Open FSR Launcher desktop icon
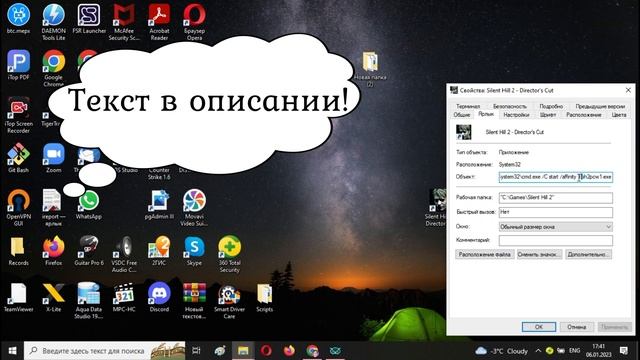640x360 pixels. tap(89, 18)
